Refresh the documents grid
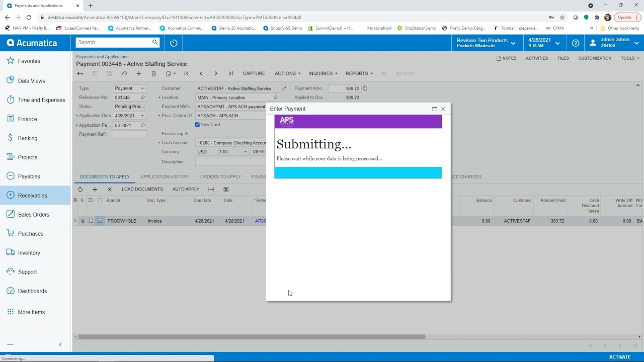The width and height of the screenshot is (644, 362). click(x=80, y=189)
